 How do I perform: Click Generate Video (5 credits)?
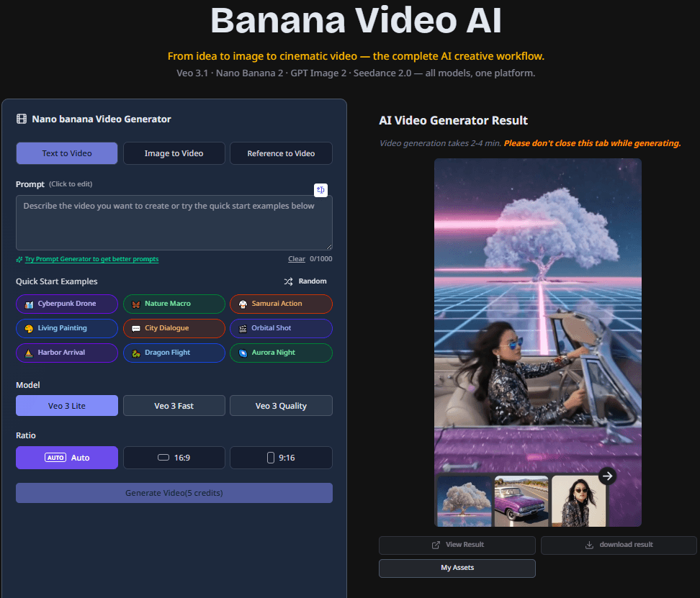click(174, 493)
